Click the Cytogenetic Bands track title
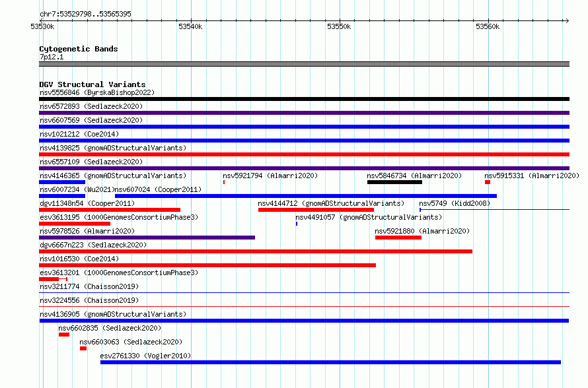Screen dimensions: 588x388 click(x=79, y=49)
